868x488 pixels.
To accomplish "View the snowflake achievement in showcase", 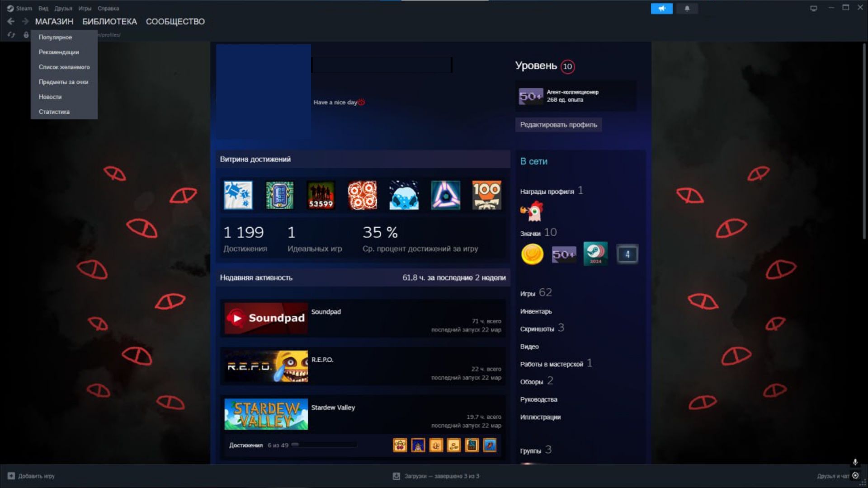I will pyautogui.click(x=238, y=195).
